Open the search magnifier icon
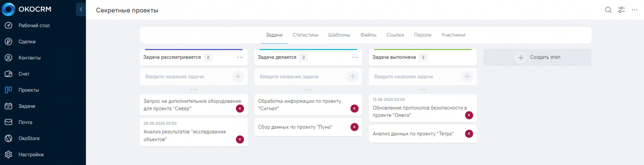The width and height of the screenshot is (644, 165). (x=608, y=10)
